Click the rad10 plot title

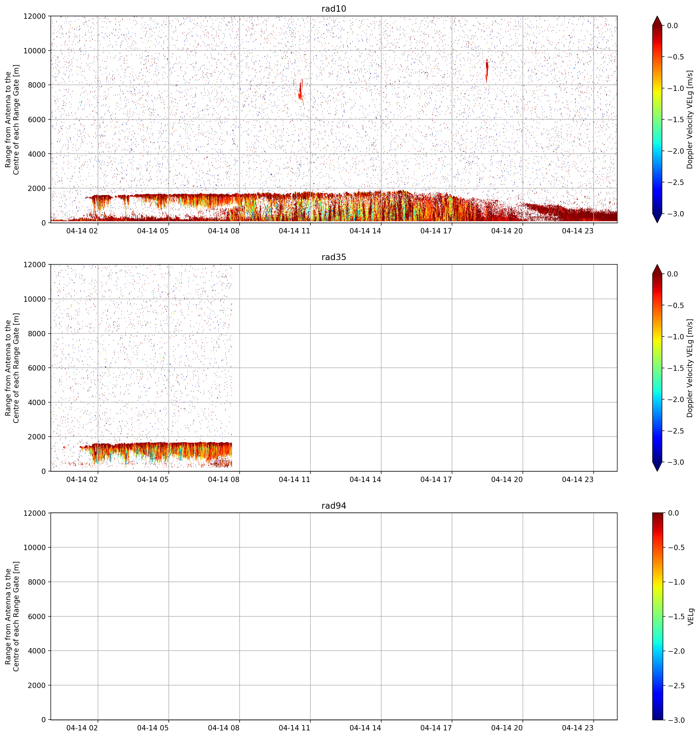point(334,9)
